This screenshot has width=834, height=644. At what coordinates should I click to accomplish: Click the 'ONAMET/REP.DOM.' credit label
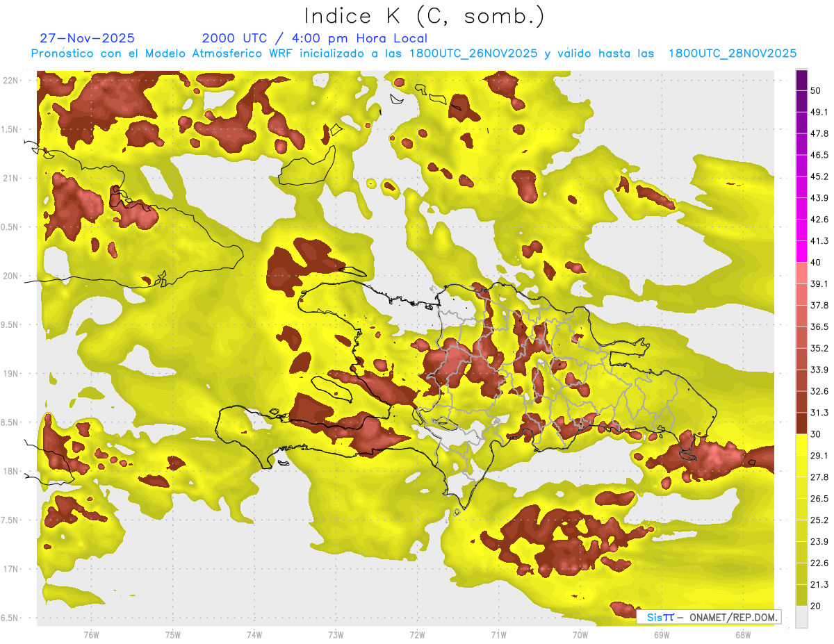(x=733, y=617)
